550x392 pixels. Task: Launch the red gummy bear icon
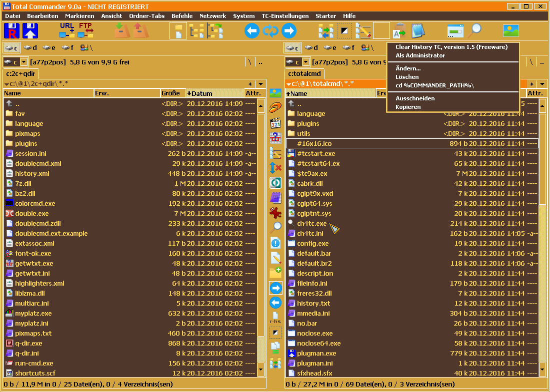tap(275, 213)
